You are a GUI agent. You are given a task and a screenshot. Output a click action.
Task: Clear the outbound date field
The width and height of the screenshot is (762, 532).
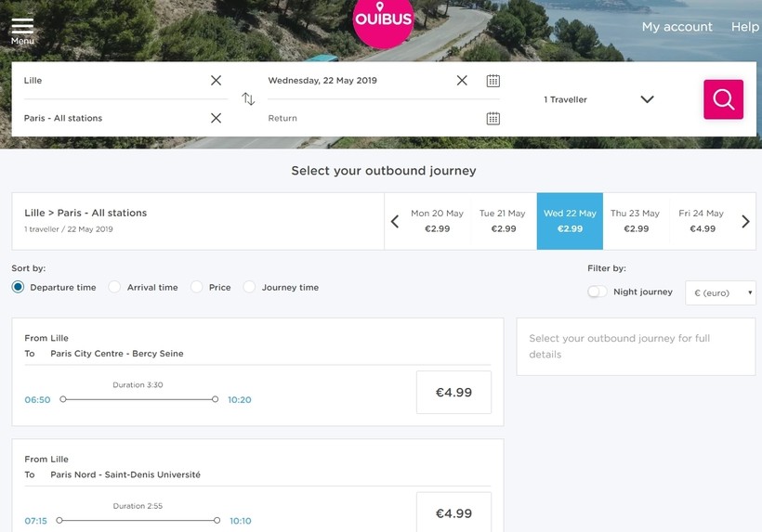[462, 81]
